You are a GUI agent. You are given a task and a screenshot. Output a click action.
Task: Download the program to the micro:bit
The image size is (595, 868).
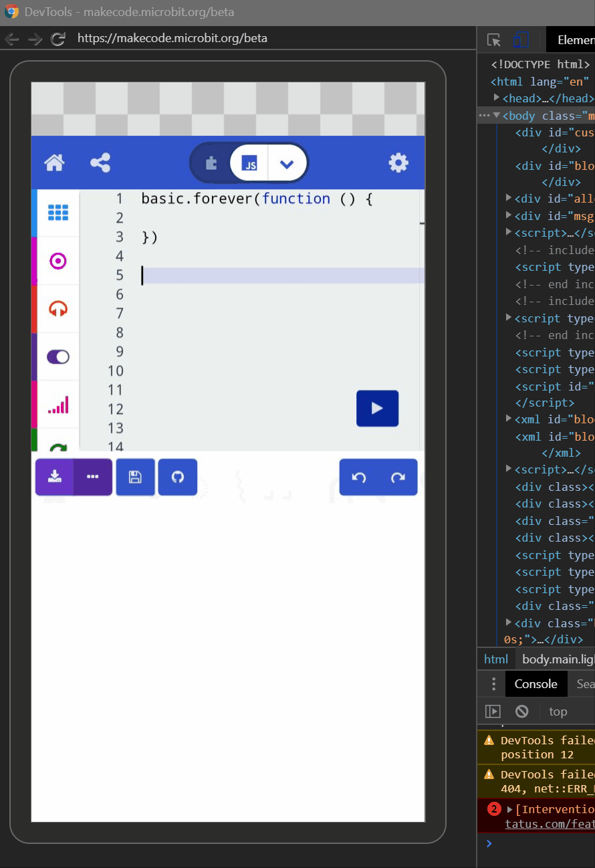tap(55, 477)
